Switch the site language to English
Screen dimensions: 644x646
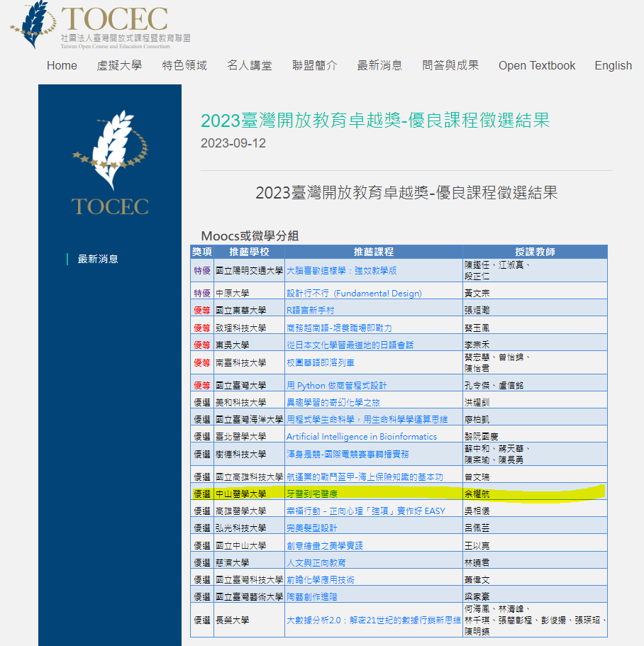click(613, 65)
